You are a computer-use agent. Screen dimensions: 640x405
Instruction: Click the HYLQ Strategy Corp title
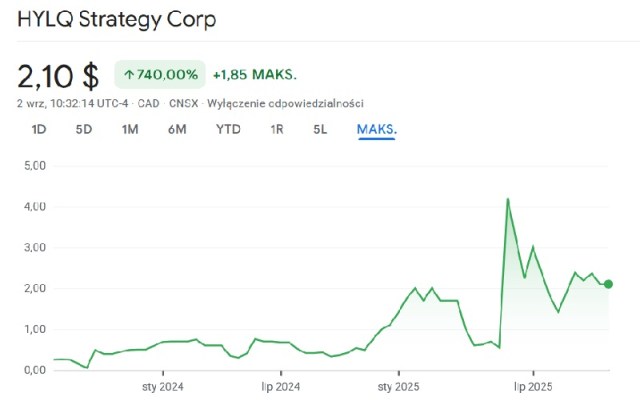pyautogui.click(x=116, y=19)
